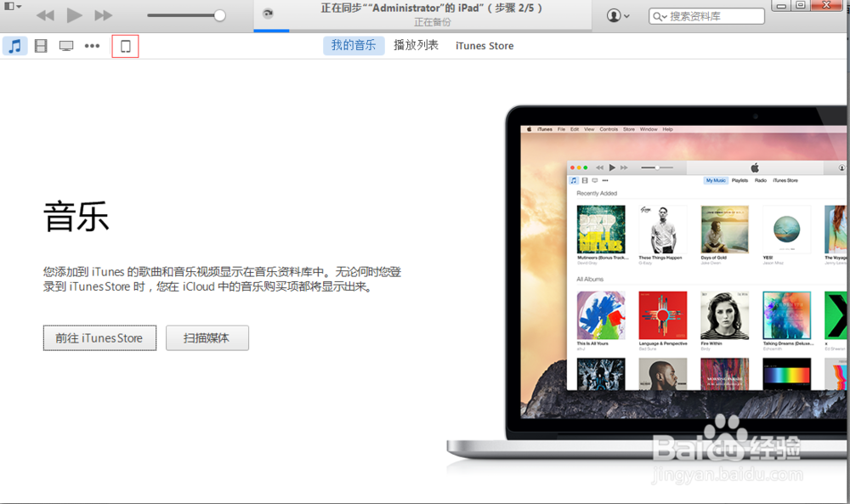Click the 前往 iTunes Store button
Image resolution: width=850 pixels, height=504 pixels.
(99, 337)
